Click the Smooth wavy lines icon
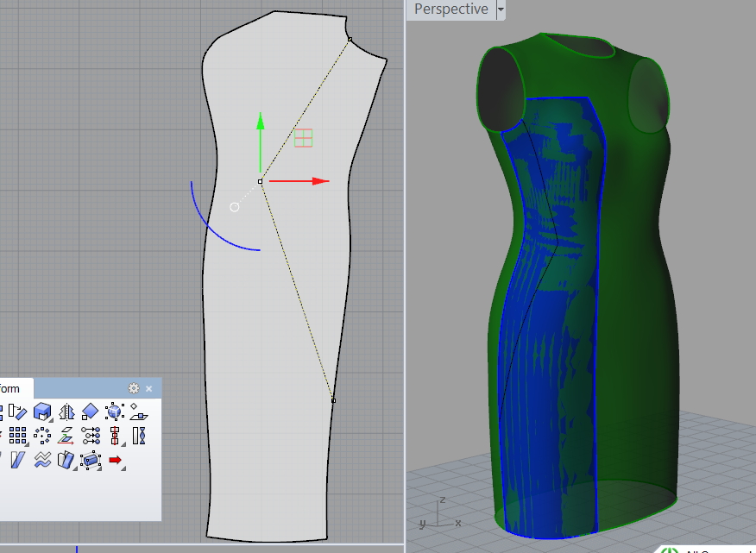756x553 pixels. pyautogui.click(x=41, y=460)
